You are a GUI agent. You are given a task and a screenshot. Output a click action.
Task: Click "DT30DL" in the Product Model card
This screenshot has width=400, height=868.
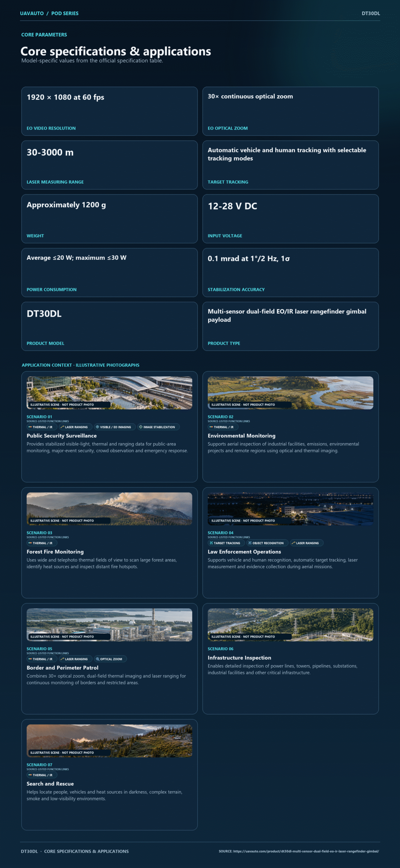(44, 314)
